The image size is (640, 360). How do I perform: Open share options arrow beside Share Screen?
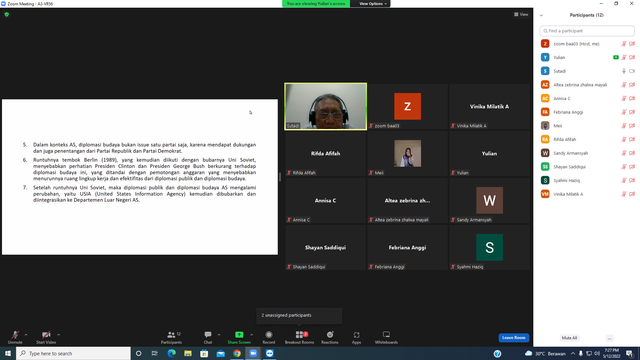click(251, 335)
